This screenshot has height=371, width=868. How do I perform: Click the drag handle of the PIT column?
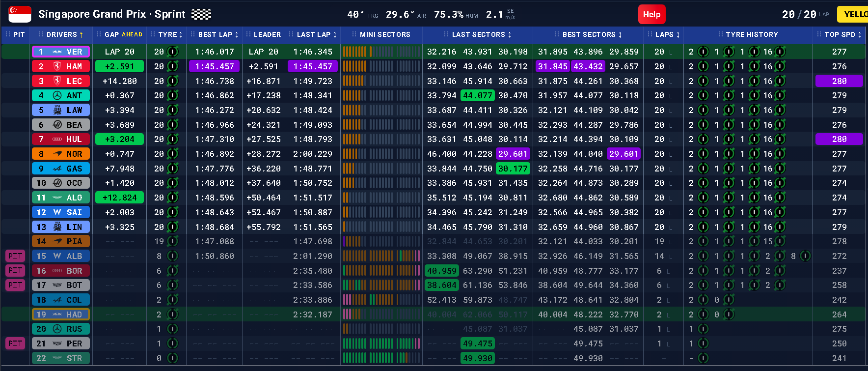(7, 34)
